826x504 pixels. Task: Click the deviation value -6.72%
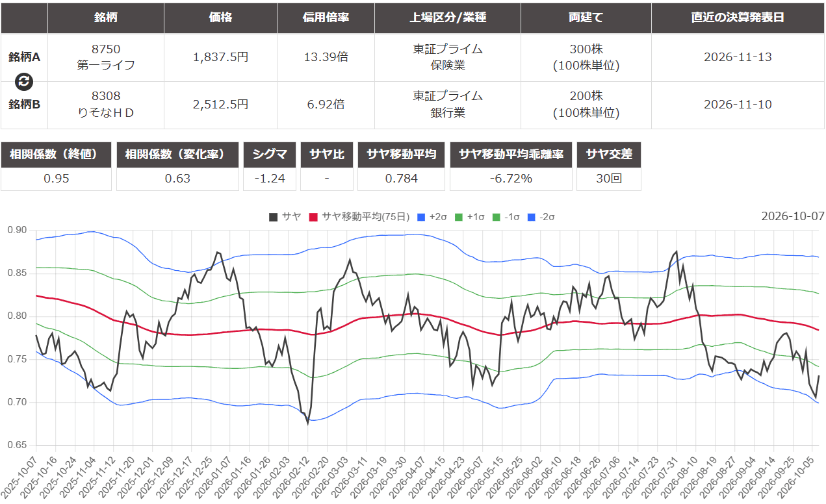pyautogui.click(x=511, y=179)
